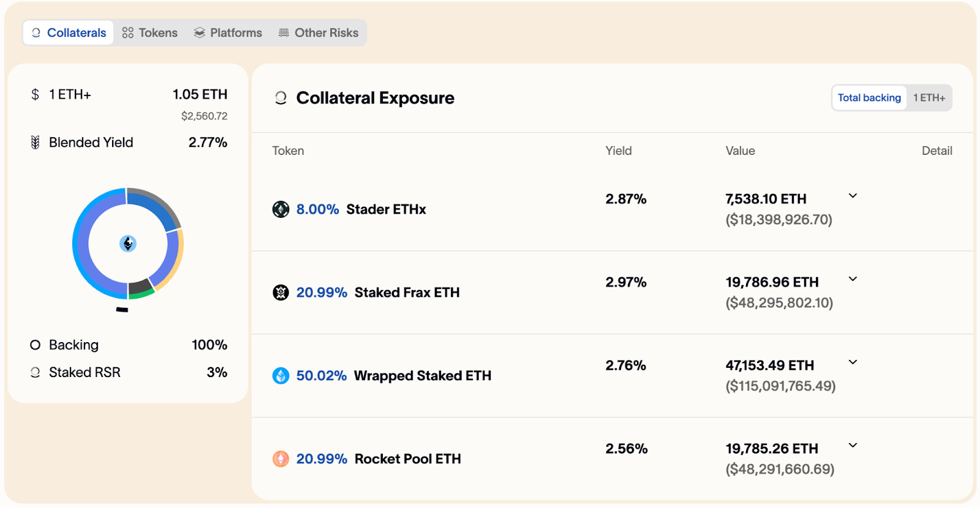The height and width of the screenshot is (508, 980).
Task: Click the Yield column header
Action: [x=618, y=151]
